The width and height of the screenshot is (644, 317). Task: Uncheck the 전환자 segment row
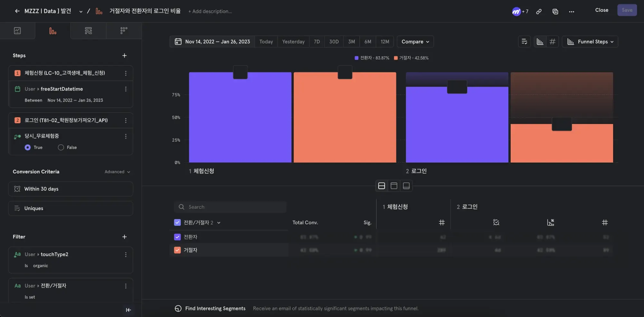coord(177,237)
